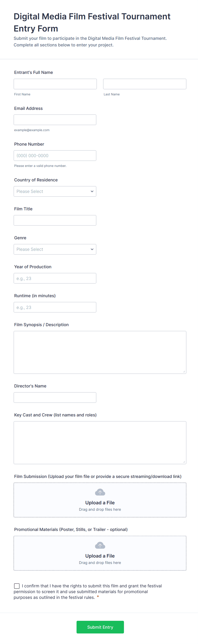Open the Country of Residence dropdown

coord(55,191)
